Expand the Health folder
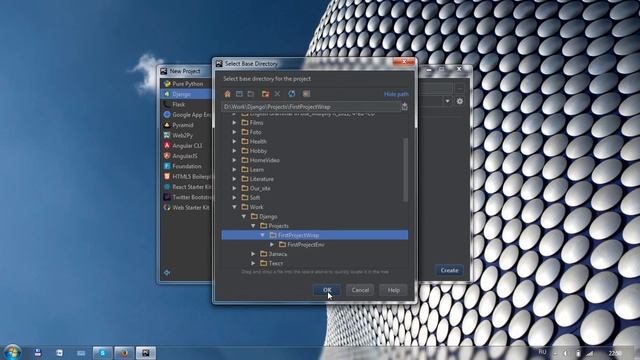The width and height of the screenshot is (640, 360). 234,141
